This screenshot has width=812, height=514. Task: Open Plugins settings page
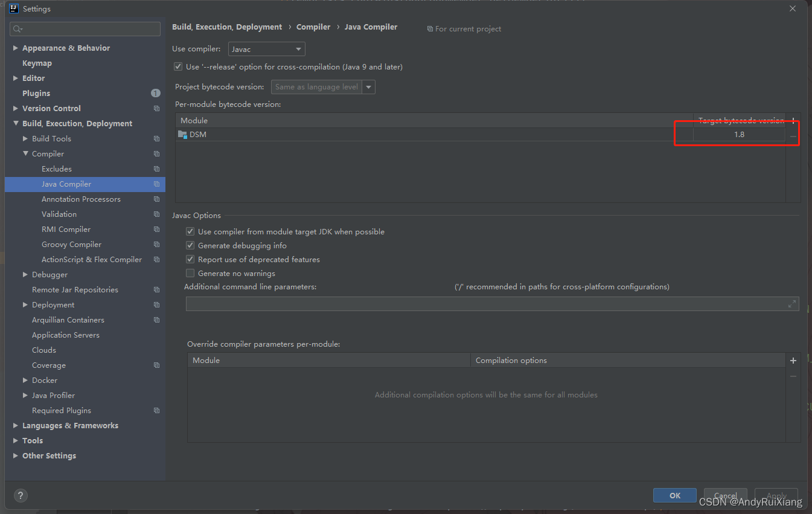point(36,93)
